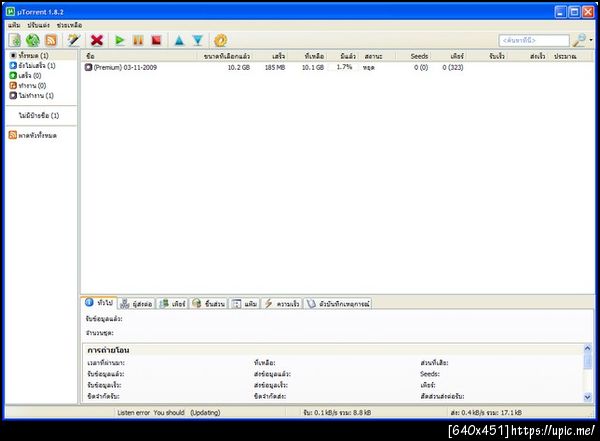This screenshot has height=441, width=600.
Task: Click the µTorrent icon in the title bar
Action: [11, 12]
